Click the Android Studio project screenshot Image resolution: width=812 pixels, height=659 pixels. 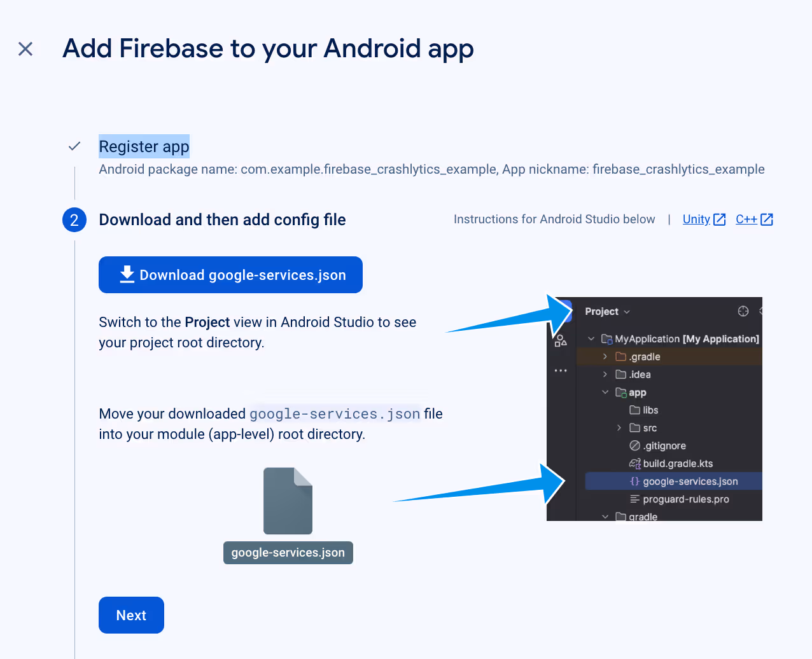(x=654, y=409)
